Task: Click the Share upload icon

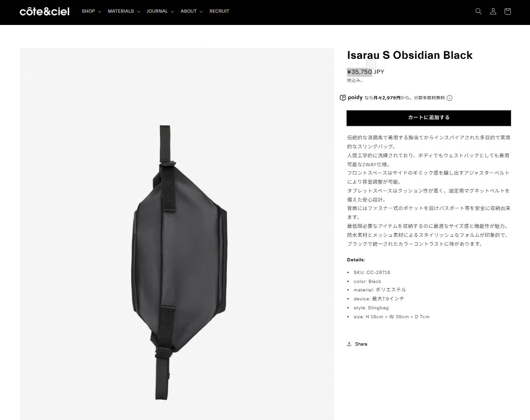Action: click(x=349, y=344)
